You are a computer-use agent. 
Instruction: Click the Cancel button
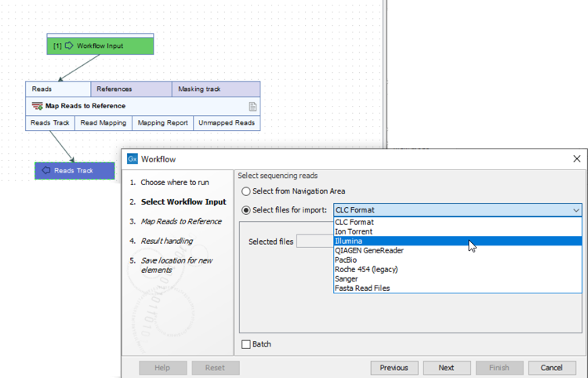[551, 368]
